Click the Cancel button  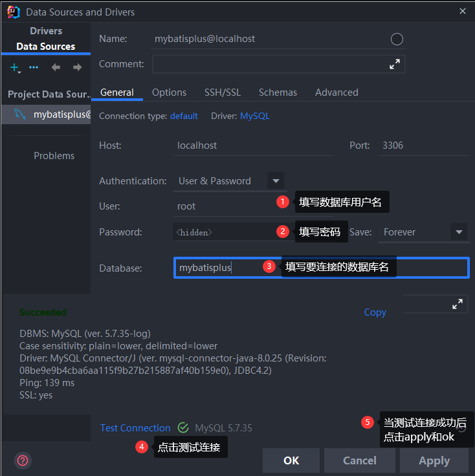(x=360, y=460)
